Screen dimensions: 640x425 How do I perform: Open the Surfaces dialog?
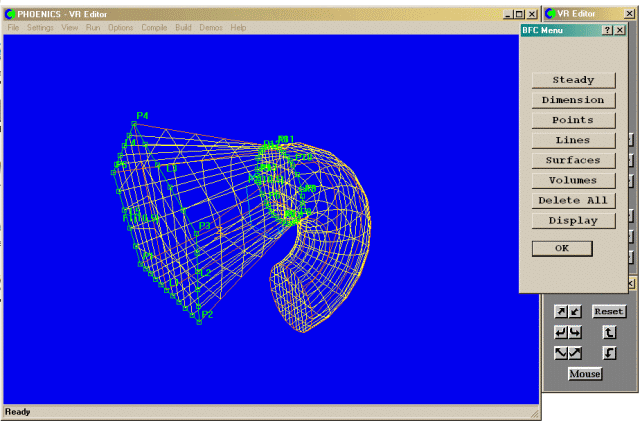coord(573,160)
